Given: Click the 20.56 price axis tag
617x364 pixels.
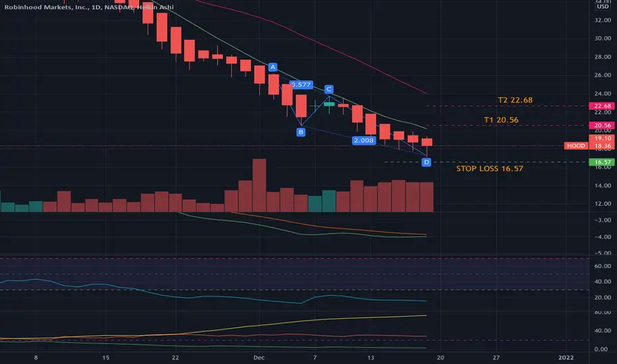Looking at the screenshot, I should (602, 126).
